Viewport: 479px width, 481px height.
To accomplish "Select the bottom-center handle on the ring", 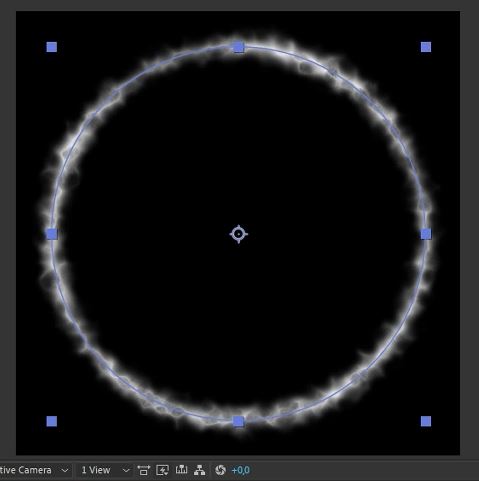I will point(239,421).
